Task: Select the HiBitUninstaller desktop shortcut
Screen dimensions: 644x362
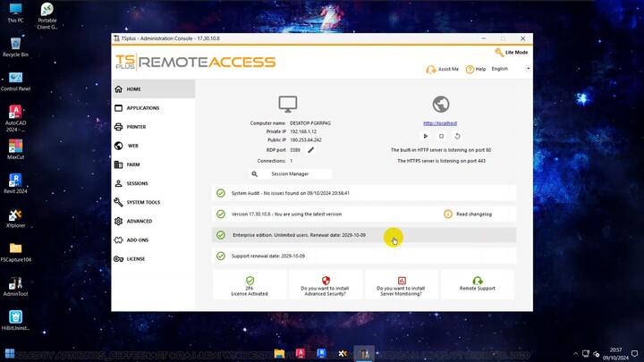Action: click(x=15, y=321)
